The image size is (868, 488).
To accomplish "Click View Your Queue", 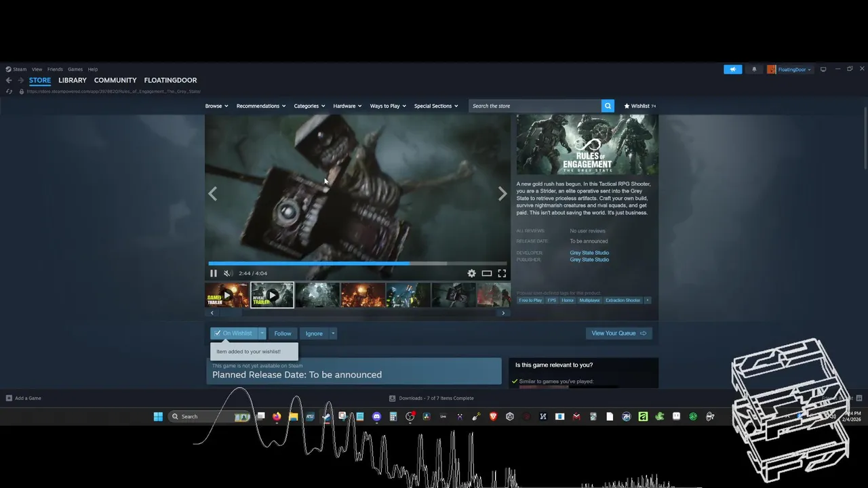I will pos(618,333).
